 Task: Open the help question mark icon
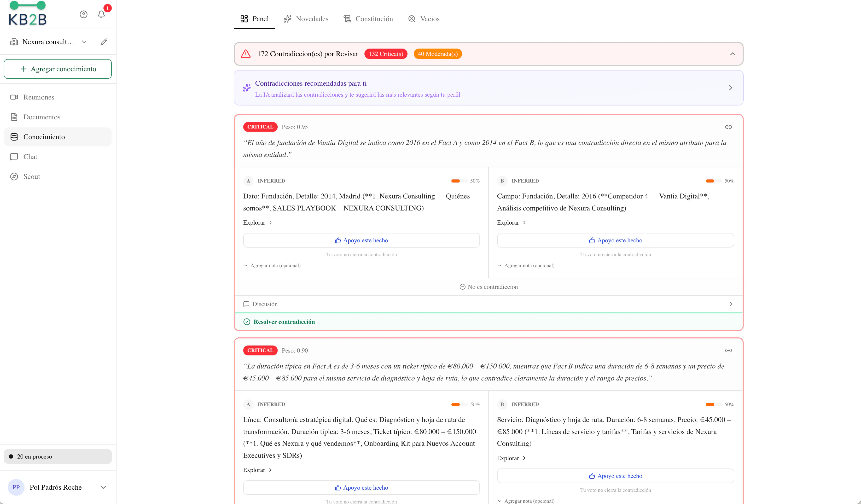[84, 14]
